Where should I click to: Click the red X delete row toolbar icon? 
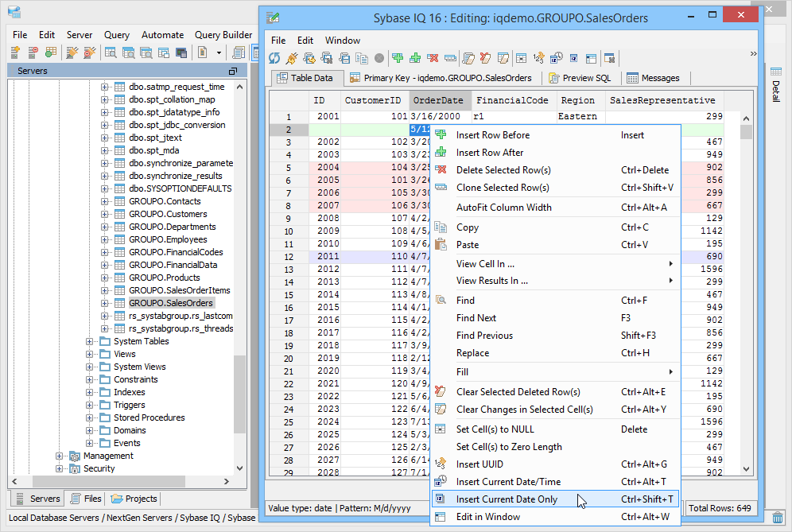[433, 58]
